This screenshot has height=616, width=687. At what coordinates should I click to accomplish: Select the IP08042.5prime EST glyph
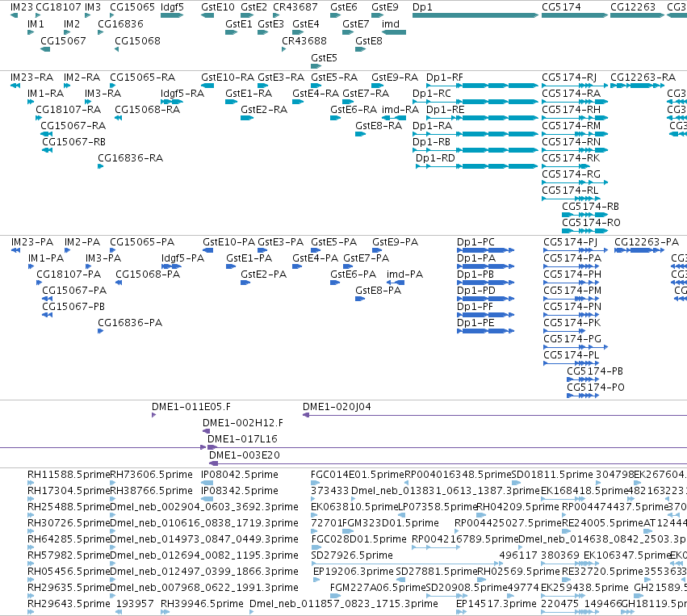click(207, 483)
